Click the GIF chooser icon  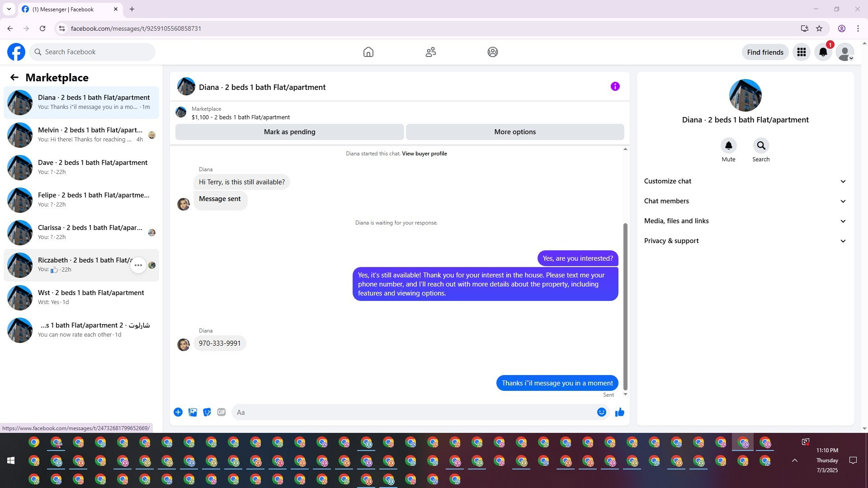tap(221, 412)
